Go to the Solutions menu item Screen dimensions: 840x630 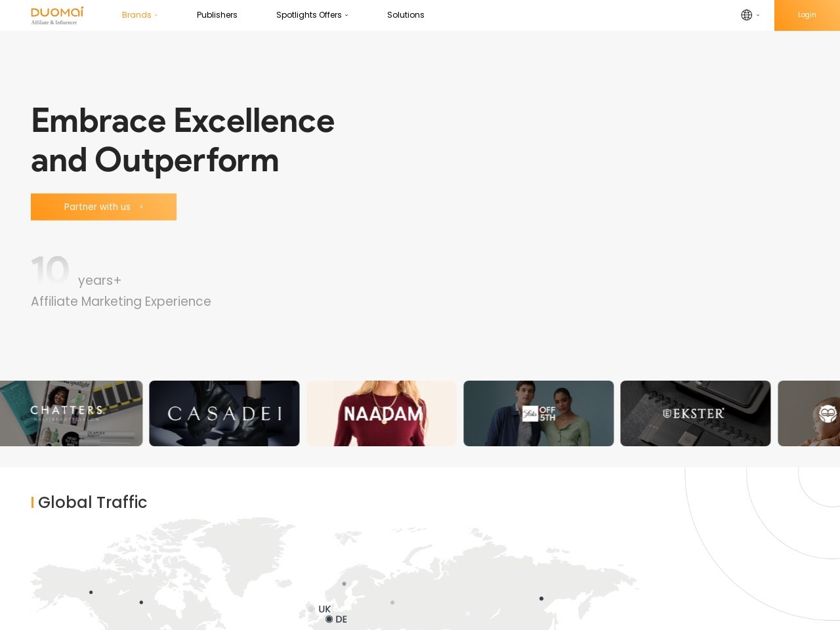(x=405, y=15)
